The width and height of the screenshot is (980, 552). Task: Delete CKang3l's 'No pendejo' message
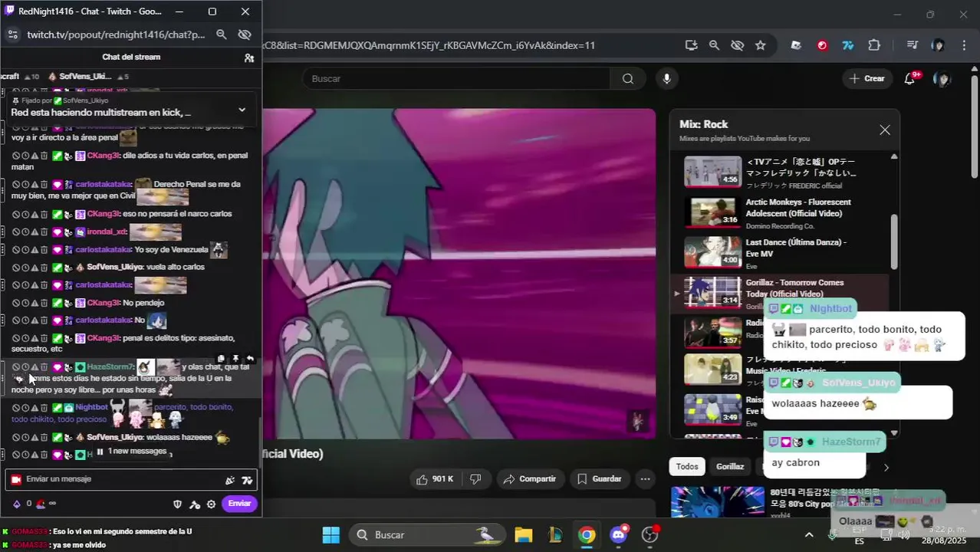point(44,303)
